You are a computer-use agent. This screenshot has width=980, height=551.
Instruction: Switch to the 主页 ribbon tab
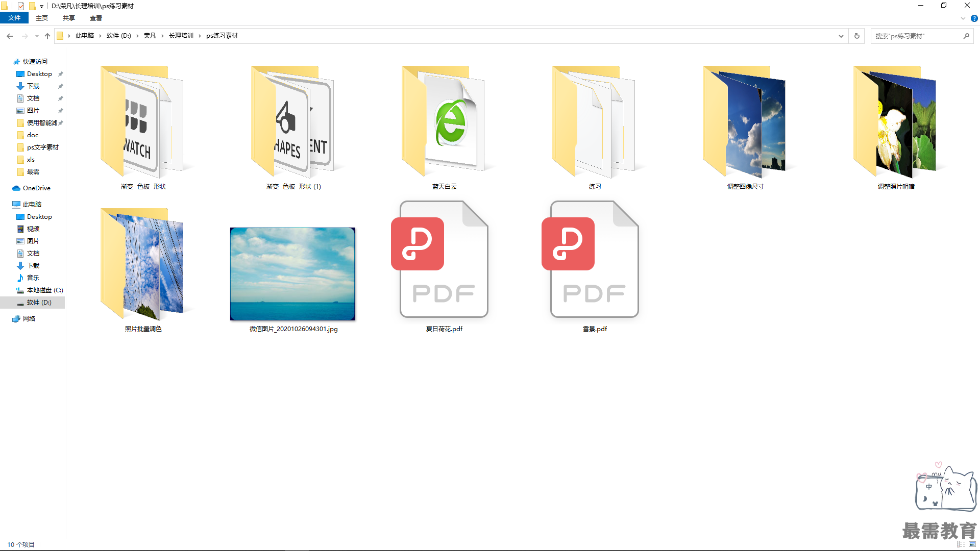click(42, 18)
